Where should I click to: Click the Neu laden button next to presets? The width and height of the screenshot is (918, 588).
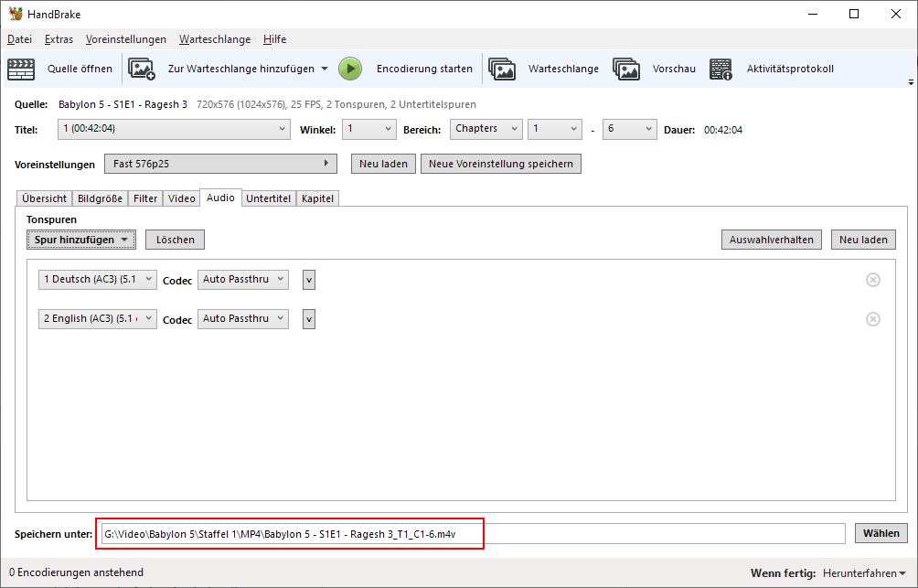[x=383, y=164]
